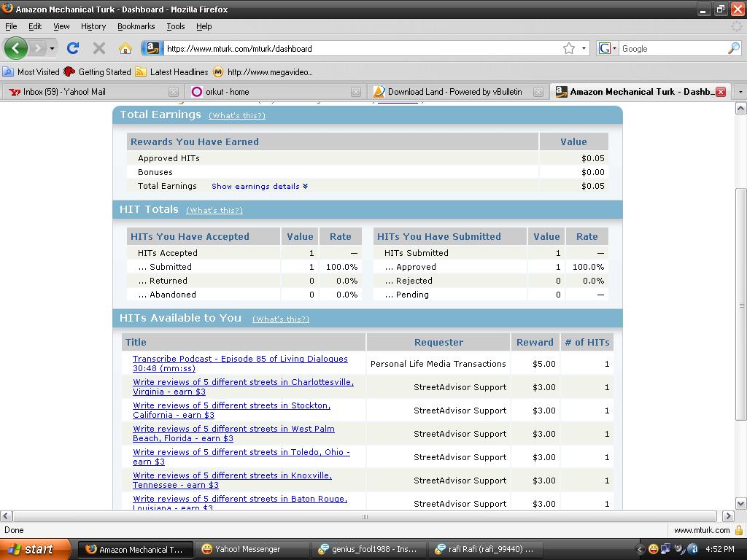Viewport: 747px width, 560px height.
Task: Click the $5.00 reward value
Action: click(x=544, y=364)
